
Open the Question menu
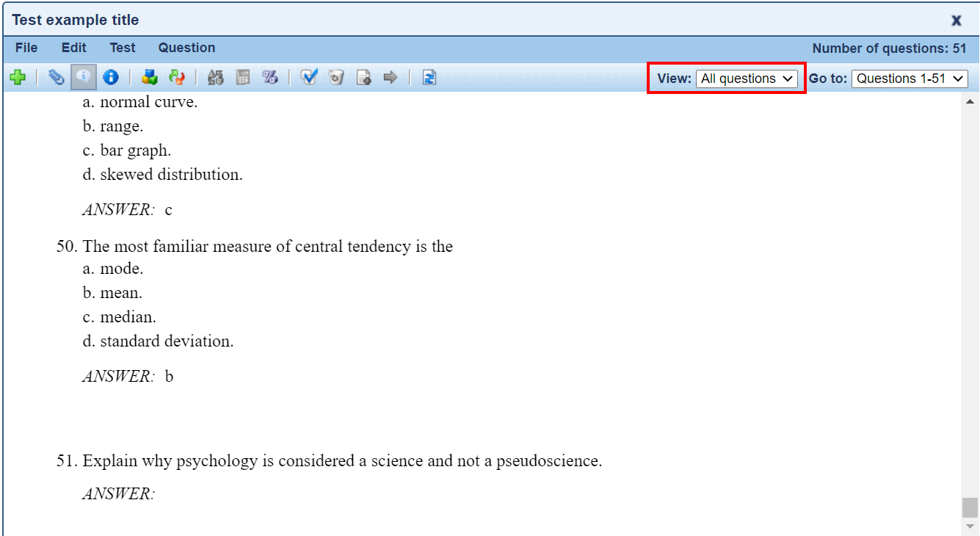pyautogui.click(x=187, y=48)
